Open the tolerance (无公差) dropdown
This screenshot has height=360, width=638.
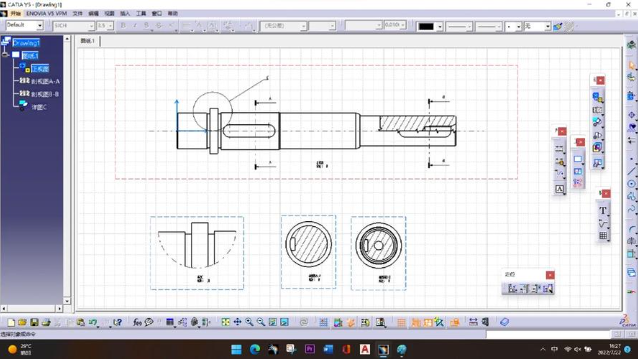[303, 26]
